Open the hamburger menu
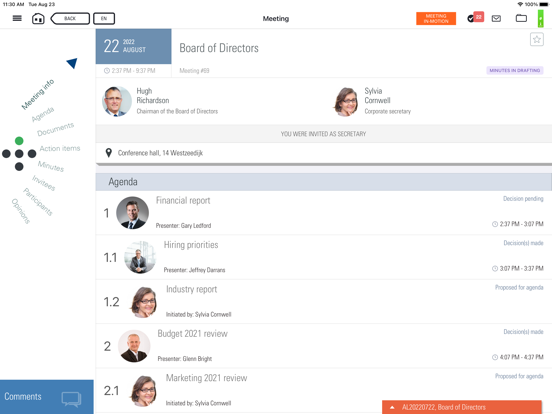 point(17,18)
